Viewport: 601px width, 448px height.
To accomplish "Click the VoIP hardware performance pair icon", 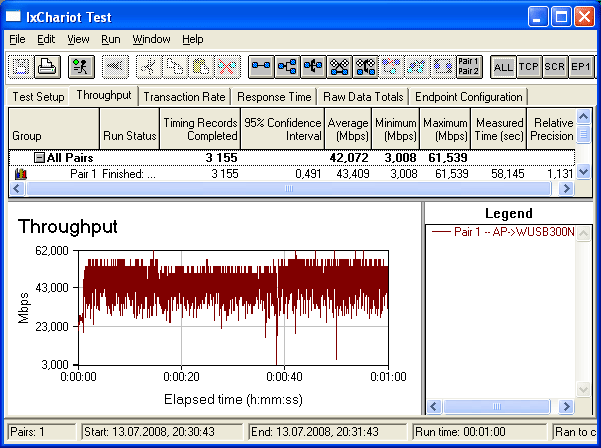I will coord(365,67).
